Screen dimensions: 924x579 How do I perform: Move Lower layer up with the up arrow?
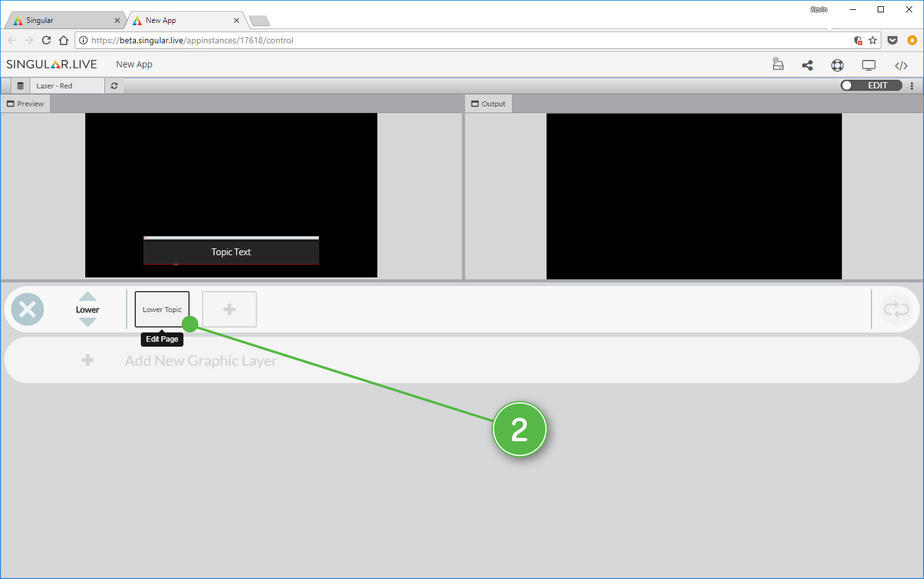coord(88,297)
